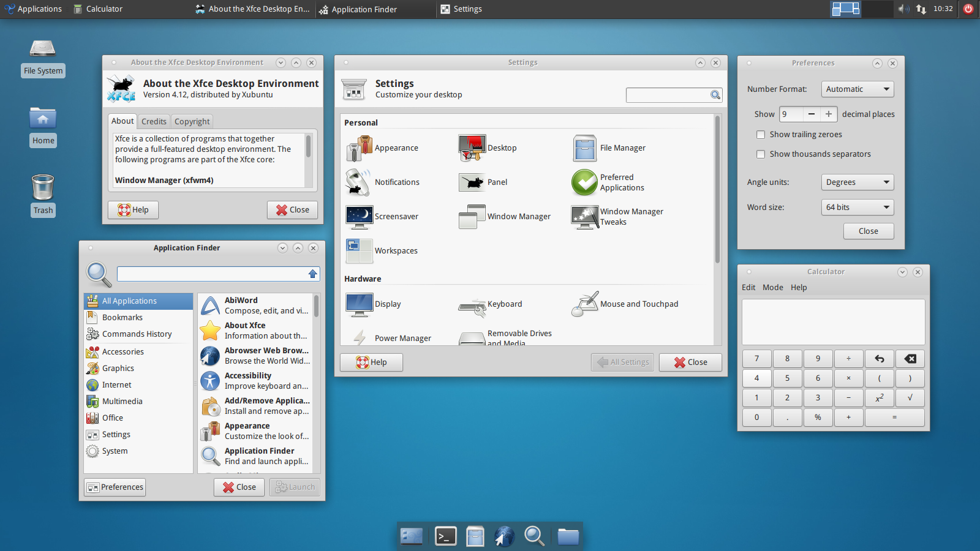This screenshot has height=551, width=980.
Task: Click the calculator backspace key icon
Action: tap(910, 359)
